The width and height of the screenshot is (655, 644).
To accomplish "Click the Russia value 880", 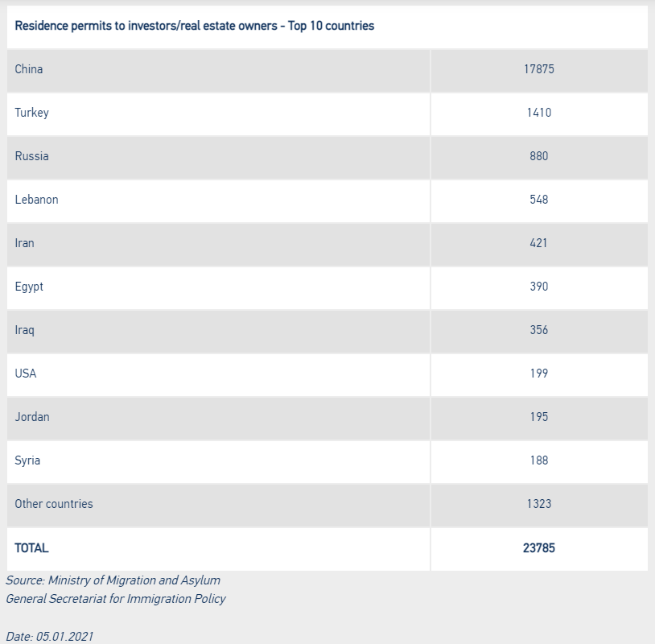I will pos(538,156).
